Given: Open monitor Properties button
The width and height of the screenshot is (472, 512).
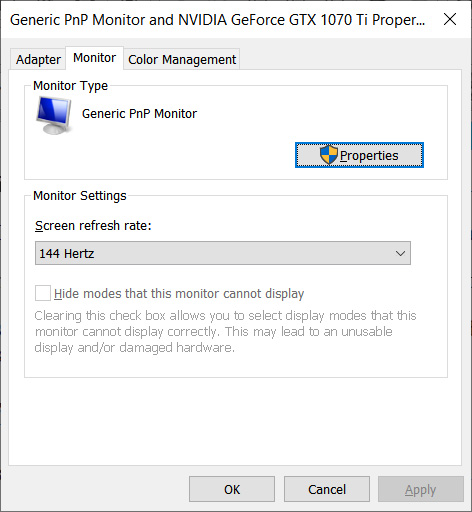Looking at the screenshot, I should tap(359, 155).
